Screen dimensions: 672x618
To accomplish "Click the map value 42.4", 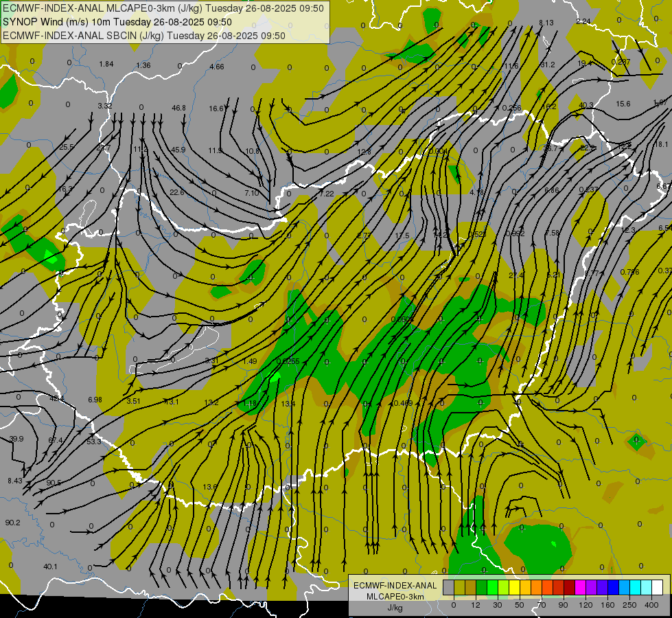I will 56,399.
